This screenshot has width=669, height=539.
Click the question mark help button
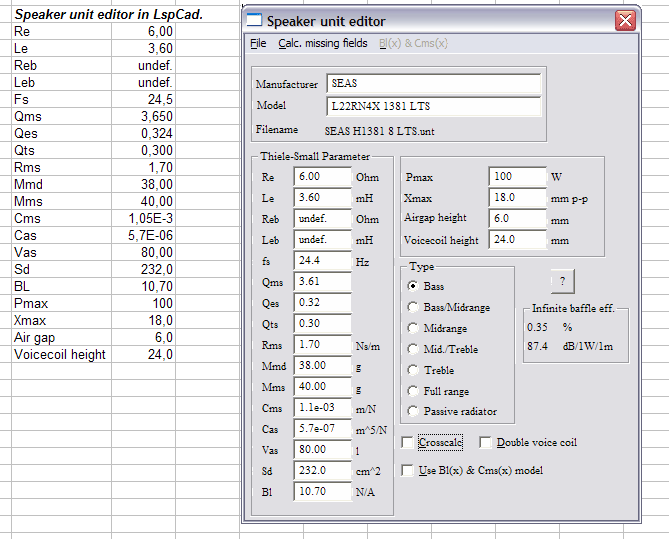click(560, 281)
